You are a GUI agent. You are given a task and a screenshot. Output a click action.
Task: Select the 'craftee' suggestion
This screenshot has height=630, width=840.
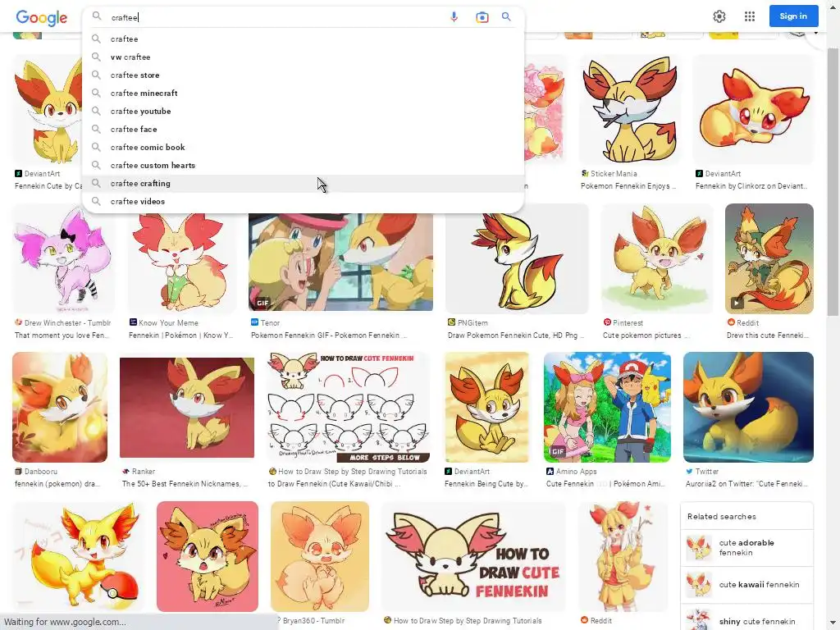[x=304, y=39]
